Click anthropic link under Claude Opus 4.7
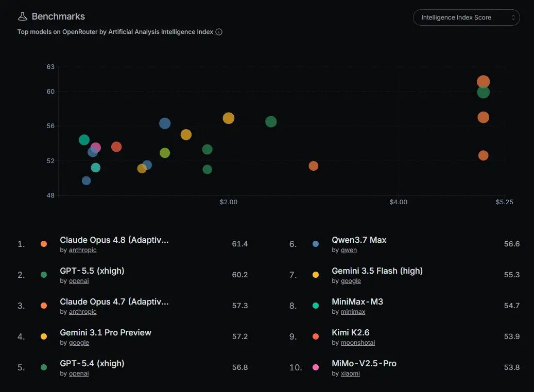 pos(83,312)
